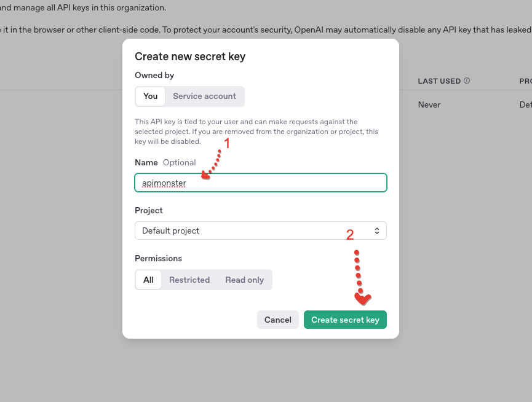Click the "Project" field label
Viewport: 532px width, 402px height.
(x=149, y=210)
